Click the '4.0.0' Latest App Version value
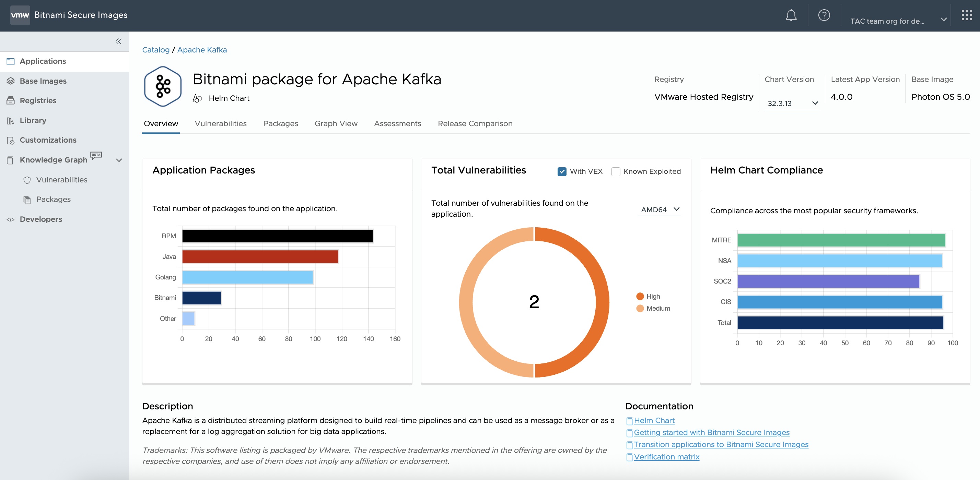This screenshot has width=980, height=480. point(841,97)
